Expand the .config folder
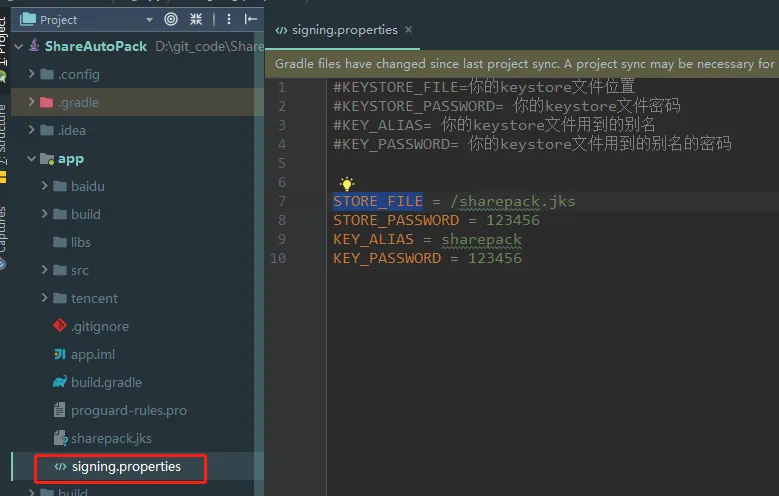The image size is (779, 496). click(x=31, y=74)
